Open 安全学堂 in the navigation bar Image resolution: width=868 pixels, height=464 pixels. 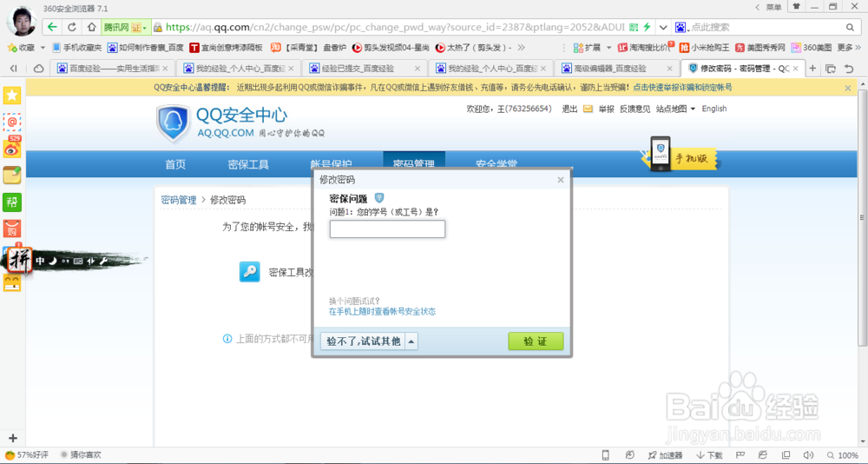coord(496,164)
